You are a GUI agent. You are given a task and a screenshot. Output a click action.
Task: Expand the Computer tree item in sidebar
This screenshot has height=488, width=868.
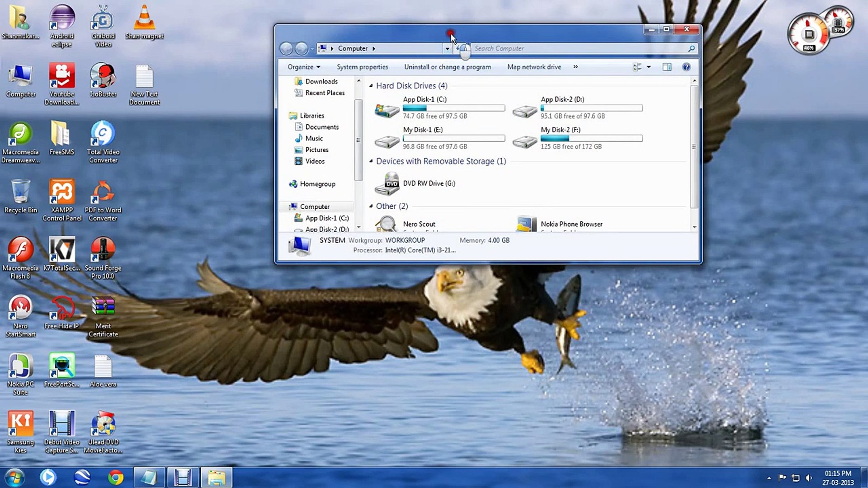(288, 206)
